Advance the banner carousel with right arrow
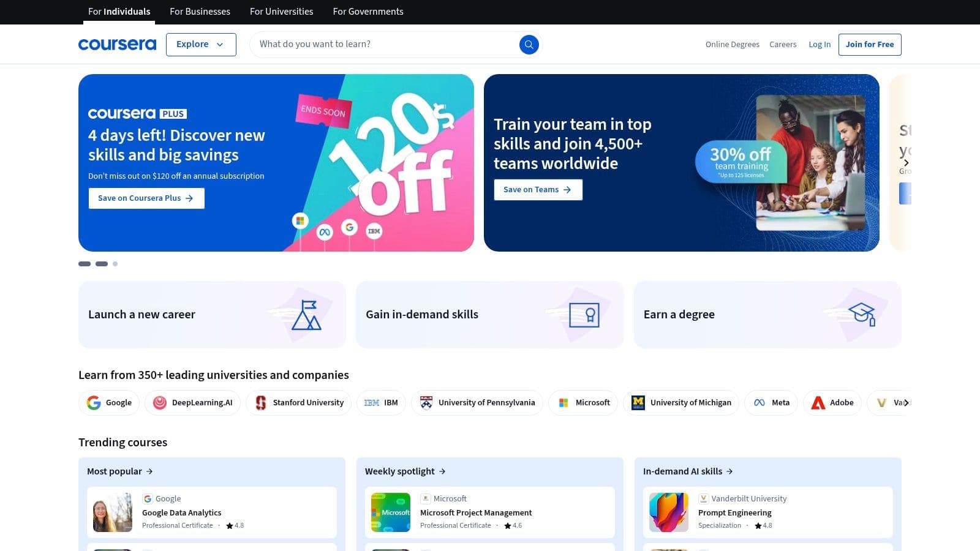 pyautogui.click(x=906, y=163)
